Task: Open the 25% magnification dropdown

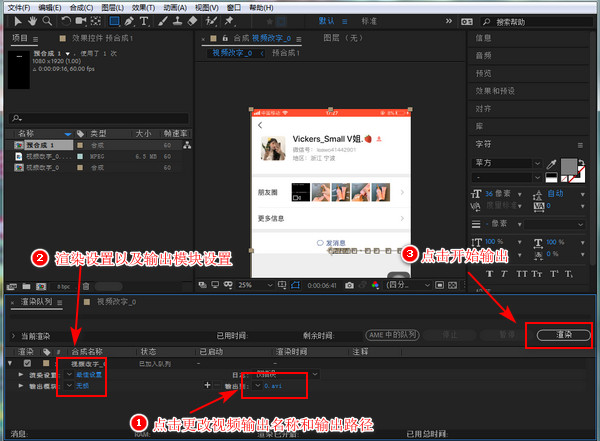Action: tap(253, 285)
